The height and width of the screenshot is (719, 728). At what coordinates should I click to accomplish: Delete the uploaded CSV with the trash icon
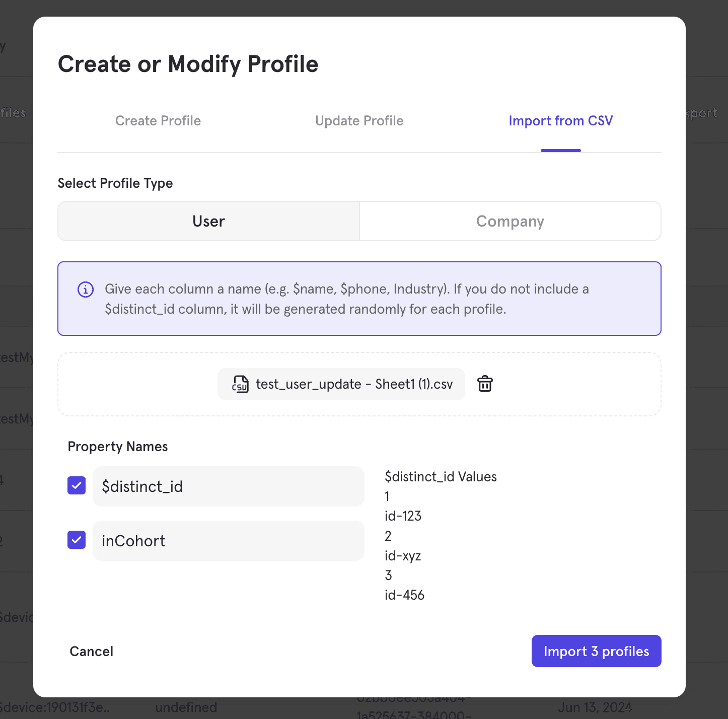click(x=485, y=384)
